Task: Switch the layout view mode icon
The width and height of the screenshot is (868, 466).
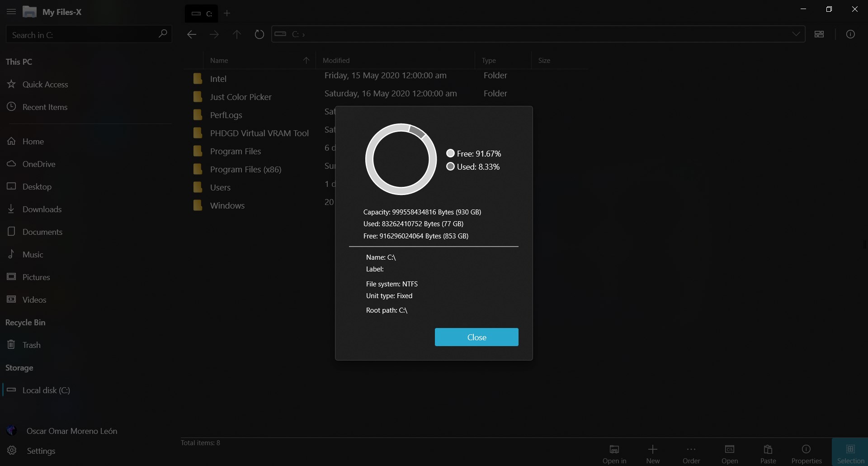Action: [x=820, y=34]
